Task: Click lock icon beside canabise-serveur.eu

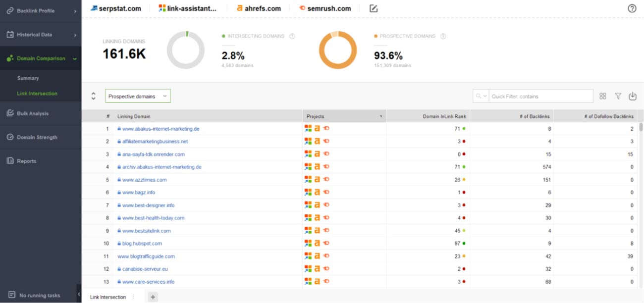Action: coord(119,269)
